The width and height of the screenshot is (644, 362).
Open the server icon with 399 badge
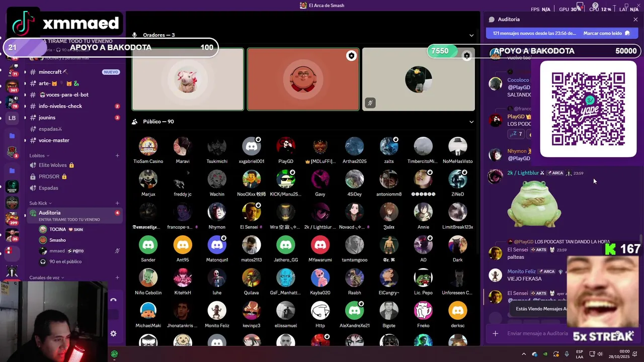coord(12,219)
